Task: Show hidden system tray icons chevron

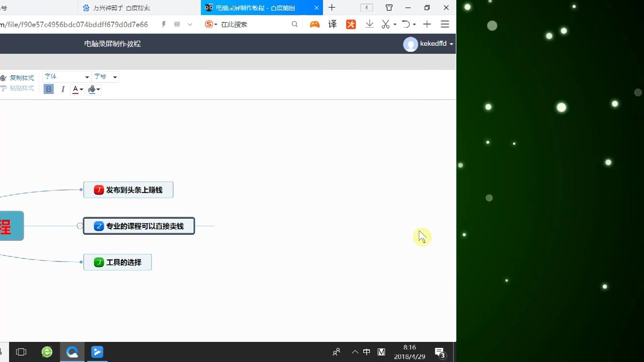Action: point(355,352)
